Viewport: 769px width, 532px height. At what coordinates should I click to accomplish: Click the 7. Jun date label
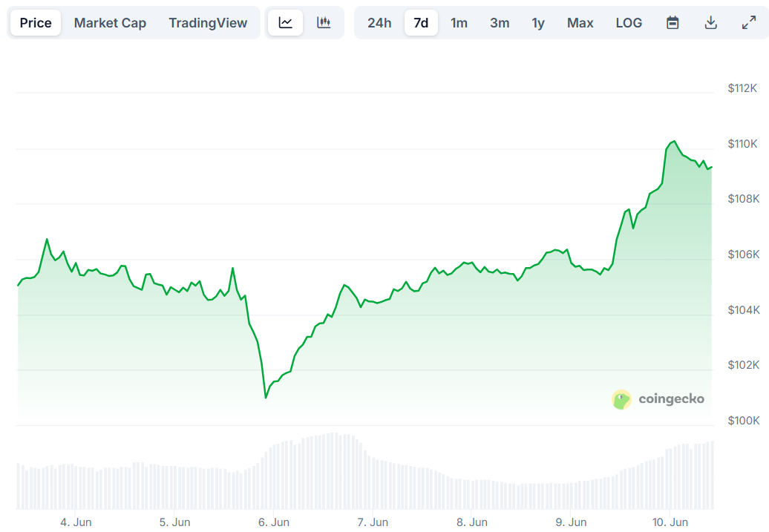click(x=373, y=522)
